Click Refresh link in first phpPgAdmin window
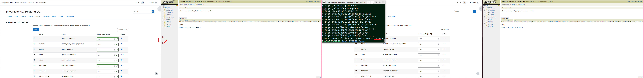Image resolution: width=644 pixels, height=78 pixels. pos(199,28)
